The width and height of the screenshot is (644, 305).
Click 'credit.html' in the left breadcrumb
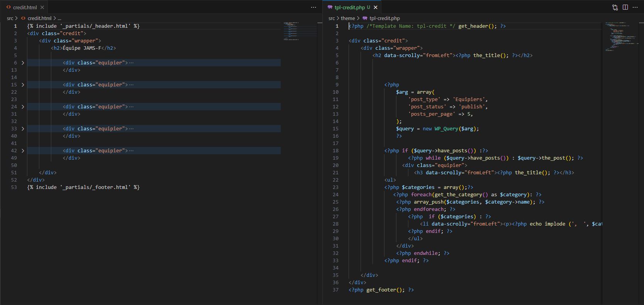(x=39, y=18)
